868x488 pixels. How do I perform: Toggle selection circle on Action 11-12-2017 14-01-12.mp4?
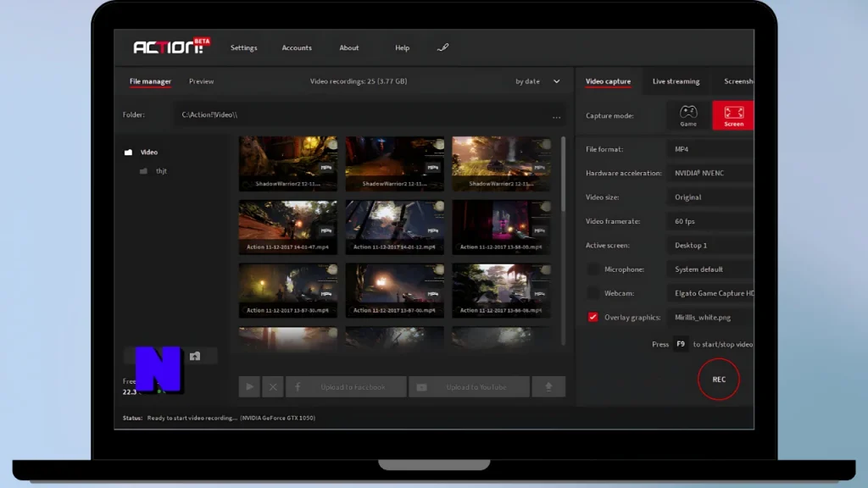[439, 207]
